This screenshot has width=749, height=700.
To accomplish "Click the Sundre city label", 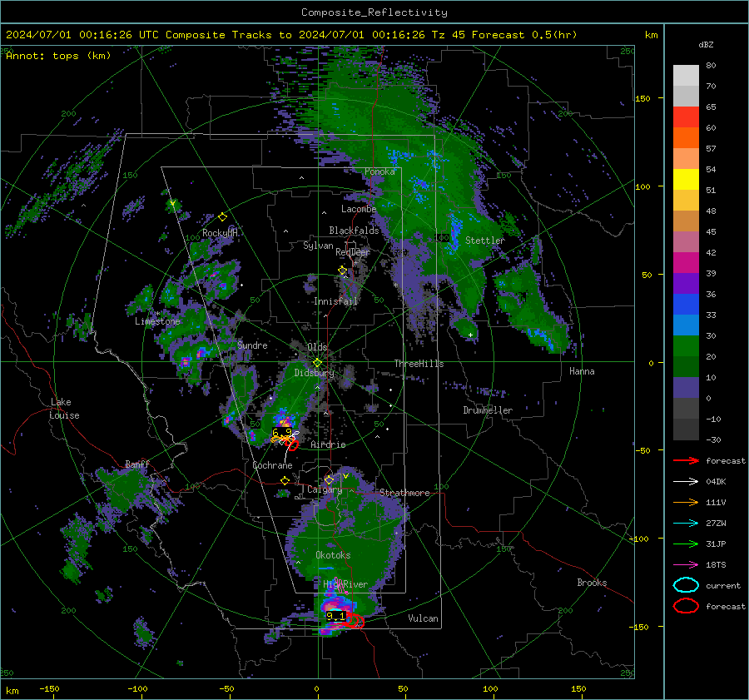I will coord(252,345).
